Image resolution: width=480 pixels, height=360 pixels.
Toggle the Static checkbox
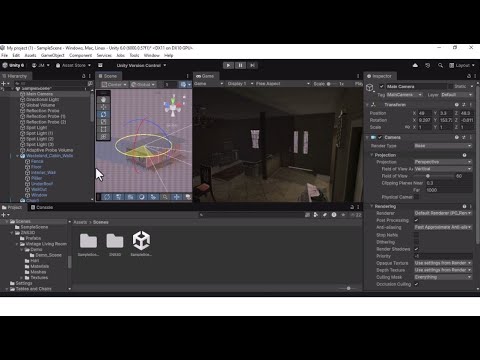(450, 86)
